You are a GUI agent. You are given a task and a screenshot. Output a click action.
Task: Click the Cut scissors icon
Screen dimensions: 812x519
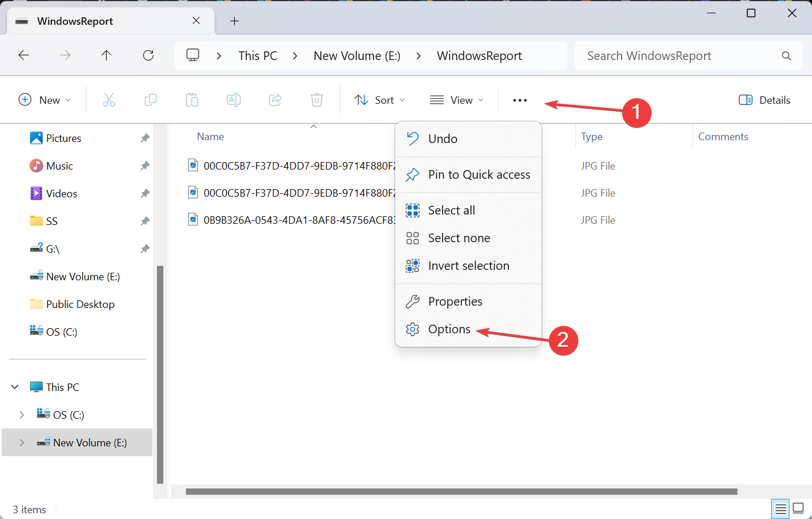108,100
